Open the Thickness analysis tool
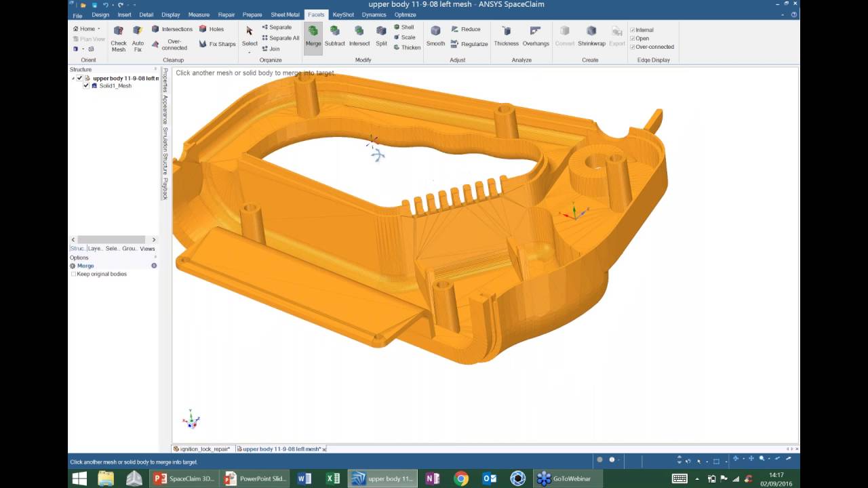The width and height of the screenshot is (868, 488). click(x=506, y=36)
